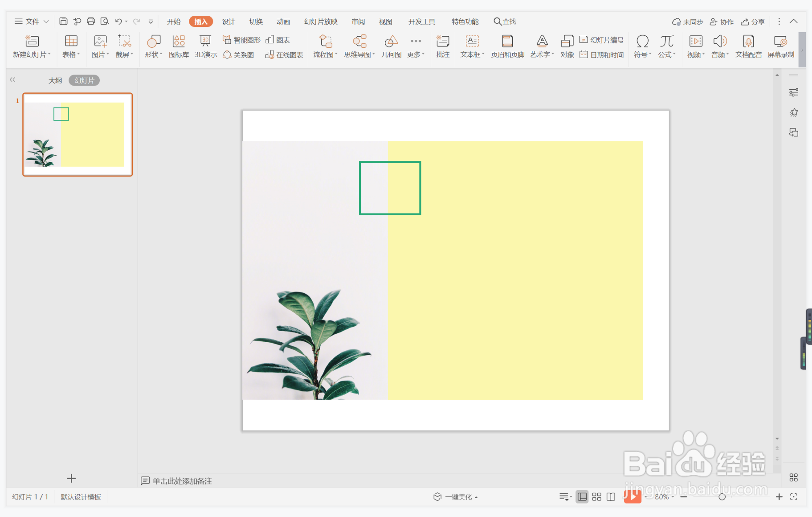812x517 pixels.
Task: Open the 开始 tab
Action: coord(174,22)
